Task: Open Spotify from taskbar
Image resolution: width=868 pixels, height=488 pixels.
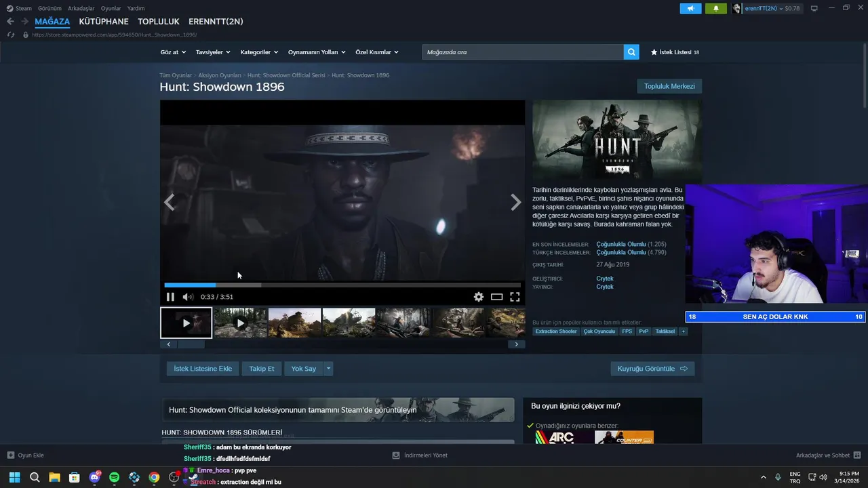Action: click(x=114, y=477)
